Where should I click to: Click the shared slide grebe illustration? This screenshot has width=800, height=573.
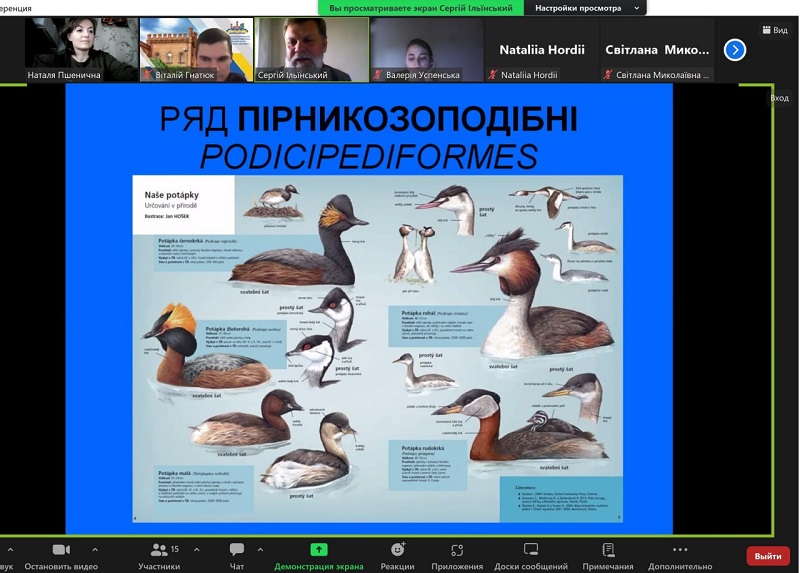tap(378, 348)
